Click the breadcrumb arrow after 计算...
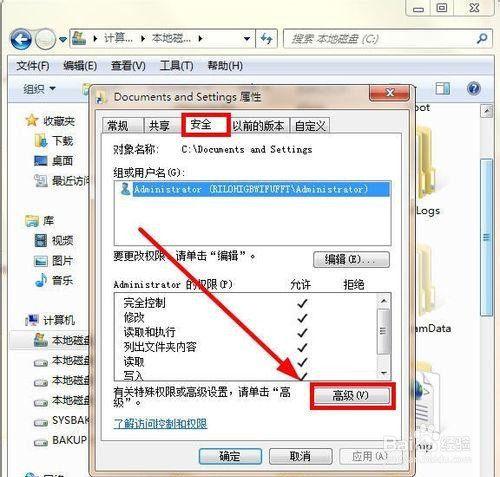Screen dimensions: 500x477 143,39
